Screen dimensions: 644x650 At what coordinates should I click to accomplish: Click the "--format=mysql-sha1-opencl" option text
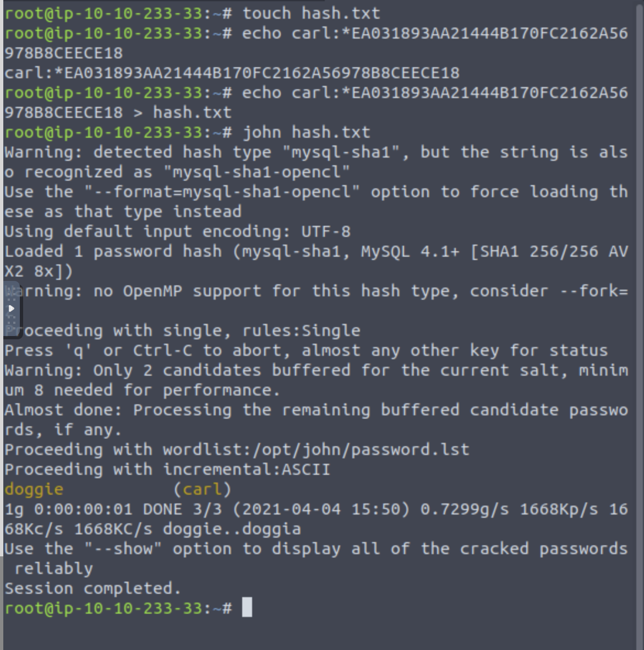click(x=222, y=192)
